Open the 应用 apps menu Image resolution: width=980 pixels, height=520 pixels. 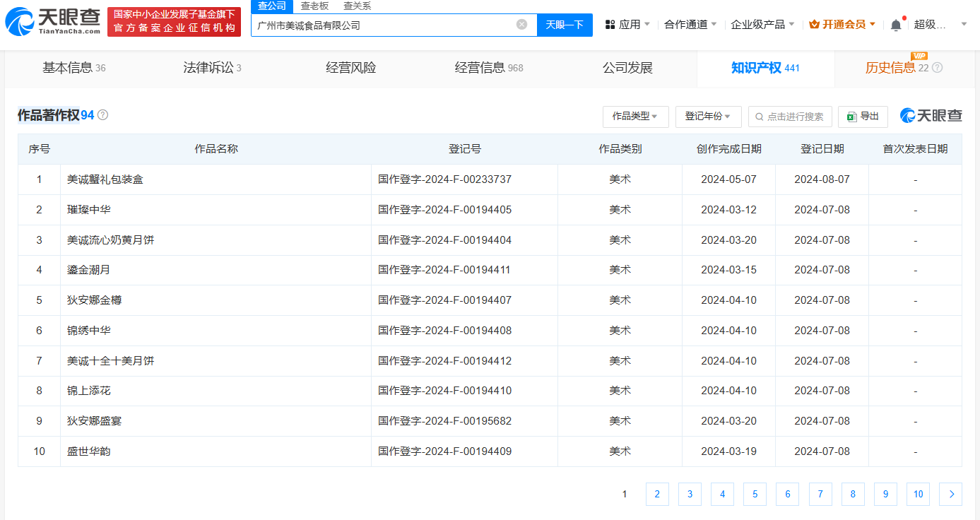628,25
